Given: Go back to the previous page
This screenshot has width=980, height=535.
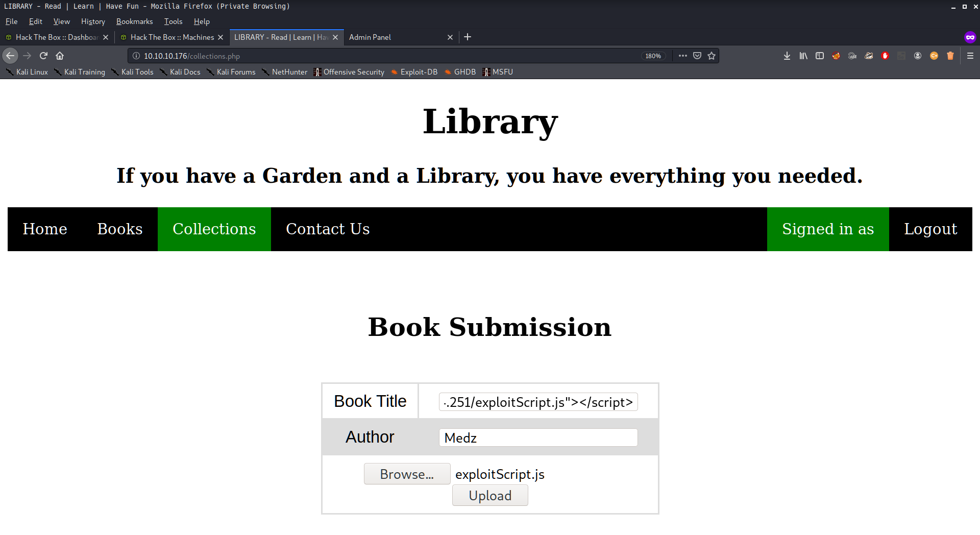Looking at the screenshot, I should 10,56.
